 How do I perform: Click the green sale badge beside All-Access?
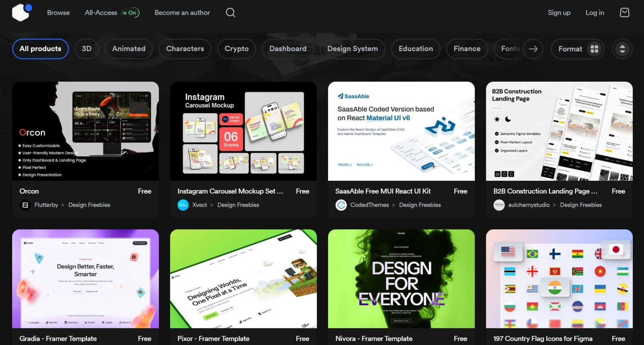coord(130,13)
